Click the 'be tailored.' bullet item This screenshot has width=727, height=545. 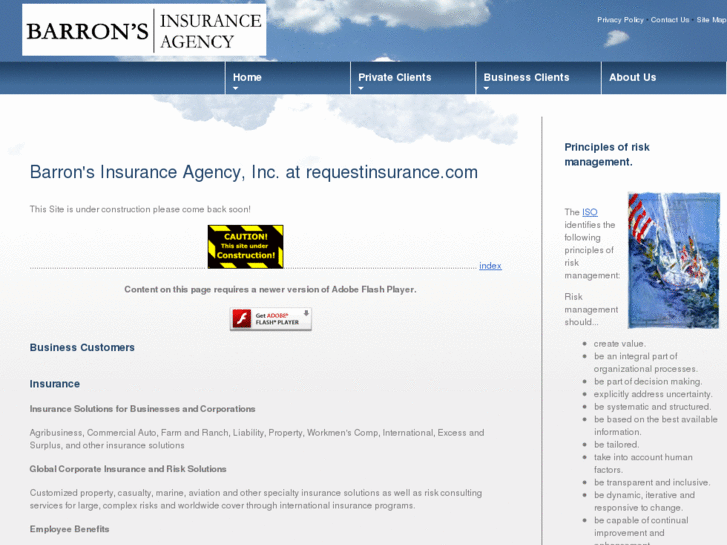pyautogui.click(x=617, y=444)
